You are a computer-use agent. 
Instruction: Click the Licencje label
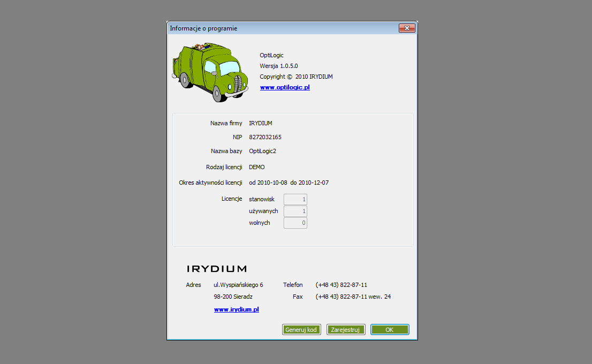point(232,199)
